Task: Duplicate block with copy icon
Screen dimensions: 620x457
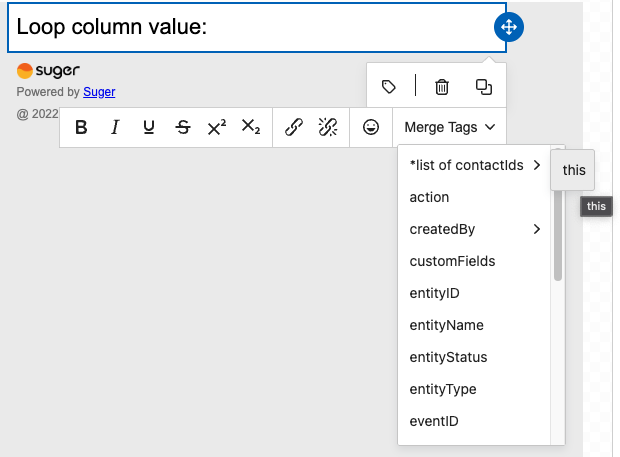Action: 484,87
